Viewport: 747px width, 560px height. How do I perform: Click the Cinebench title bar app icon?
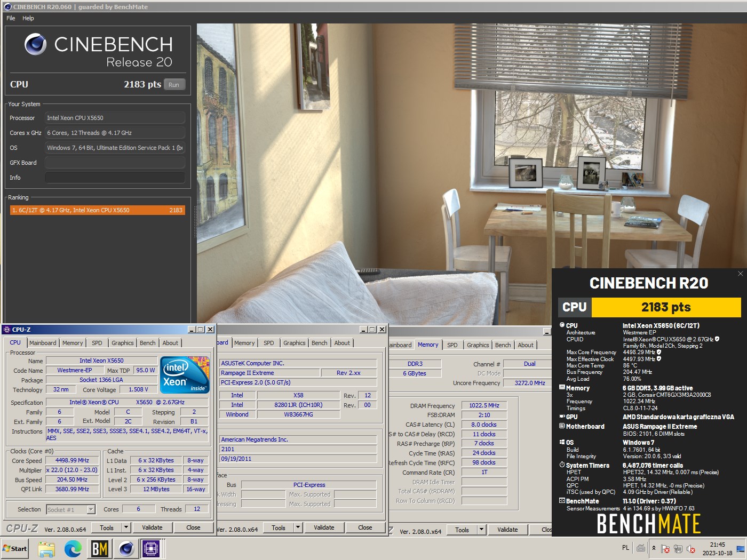coord(7,7)
